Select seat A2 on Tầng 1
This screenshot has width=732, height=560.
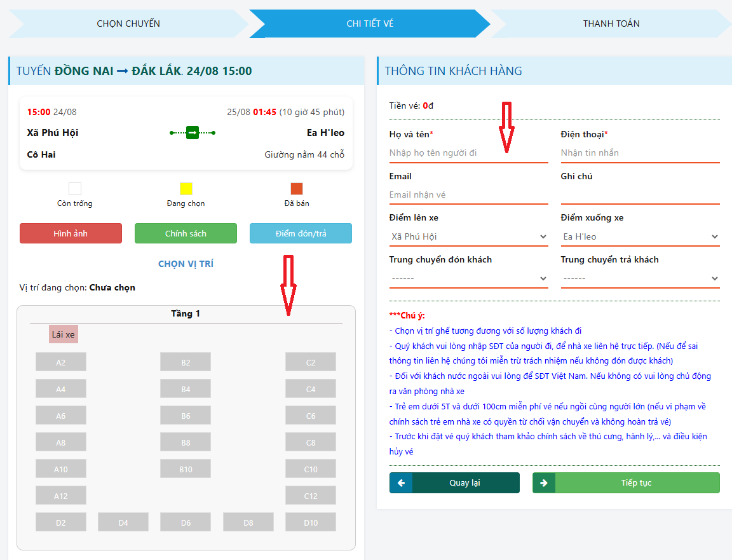(x=61, y=362)
